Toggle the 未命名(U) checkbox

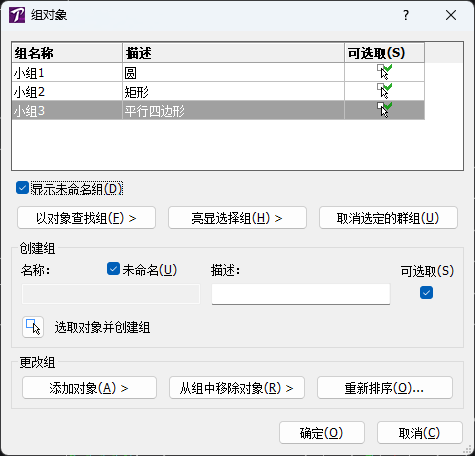coord(113,269)
